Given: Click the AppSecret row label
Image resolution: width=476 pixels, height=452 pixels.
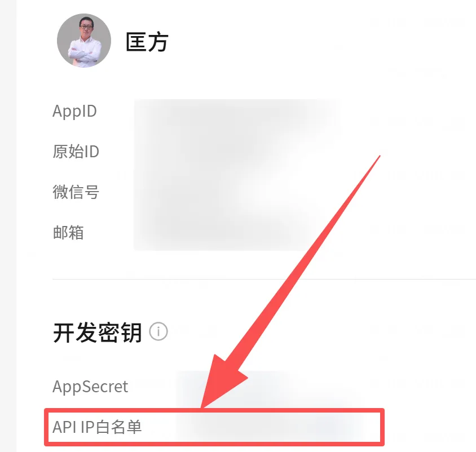Looking at the screenshot, I should 90,386.
